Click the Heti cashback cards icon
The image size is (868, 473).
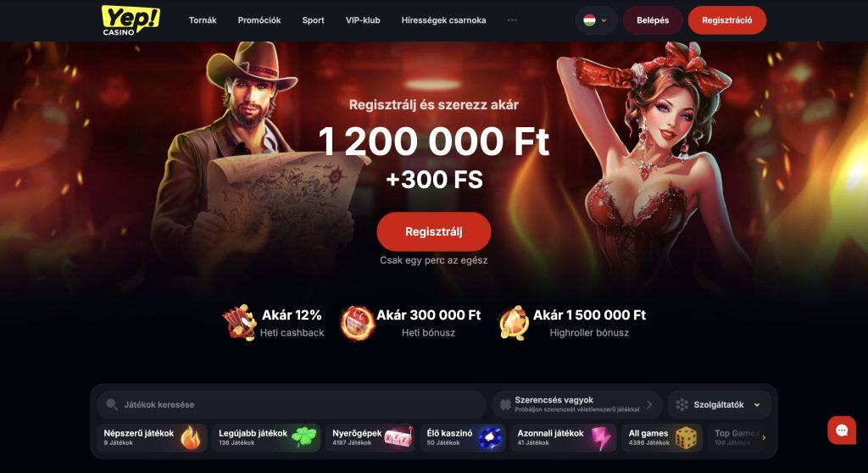(240, 322)
